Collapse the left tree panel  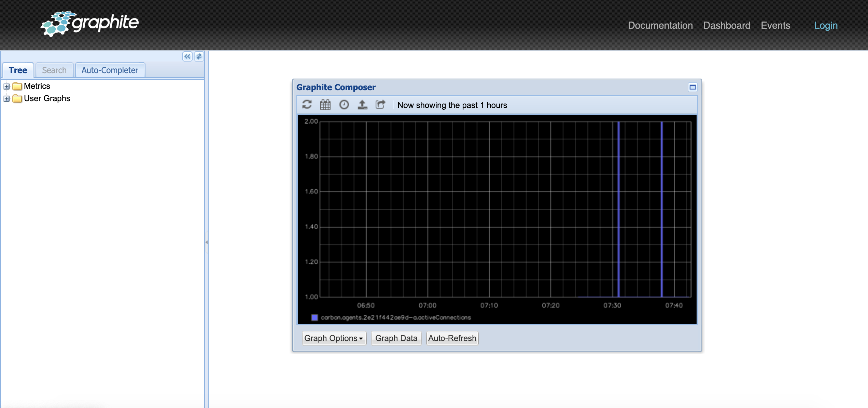pyautogui.click(x=187, y=56)
